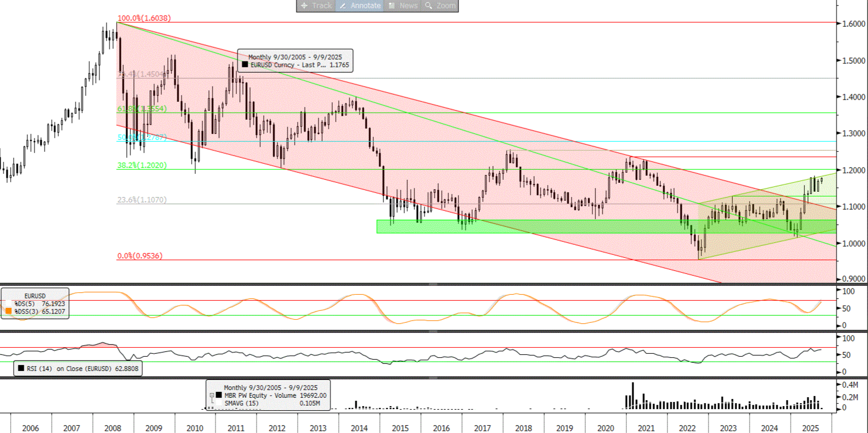Click divider between RSI and volume panes

tap(433, 378)
